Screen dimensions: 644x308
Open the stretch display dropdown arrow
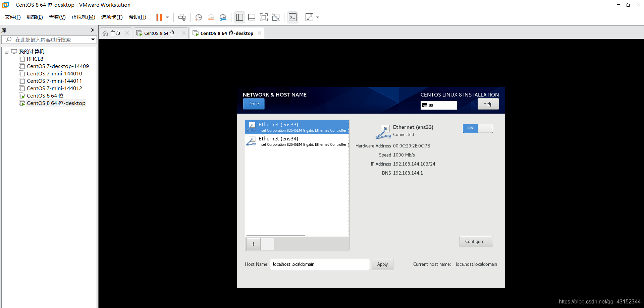pyautogui.click(x=318, y=17)
